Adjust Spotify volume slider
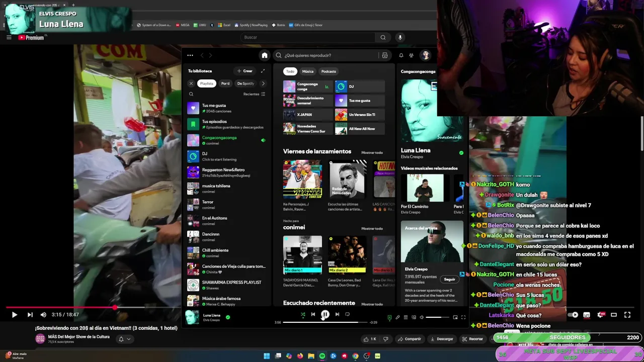Screen dimensions: 644x362 click(437, 317)
